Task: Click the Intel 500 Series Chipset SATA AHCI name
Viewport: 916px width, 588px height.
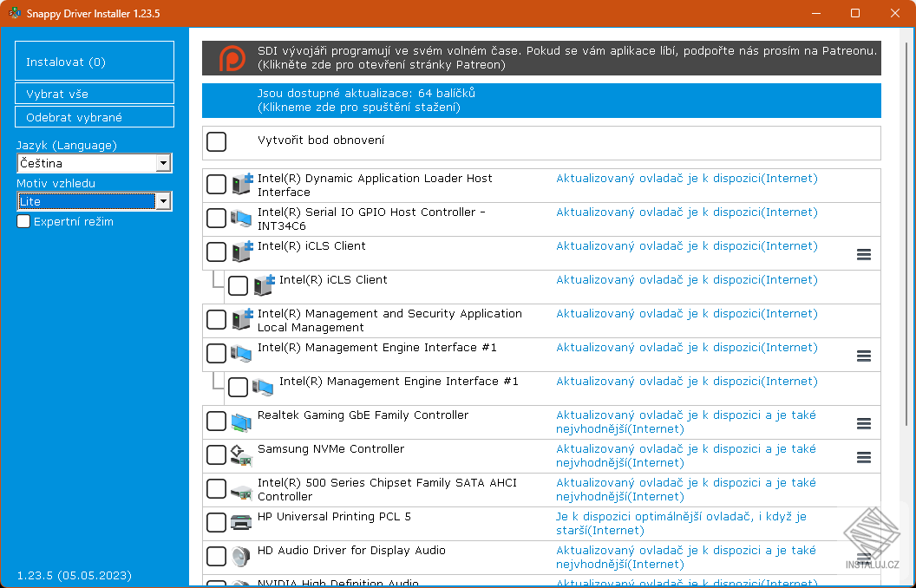Action: [x=388, y=490]
